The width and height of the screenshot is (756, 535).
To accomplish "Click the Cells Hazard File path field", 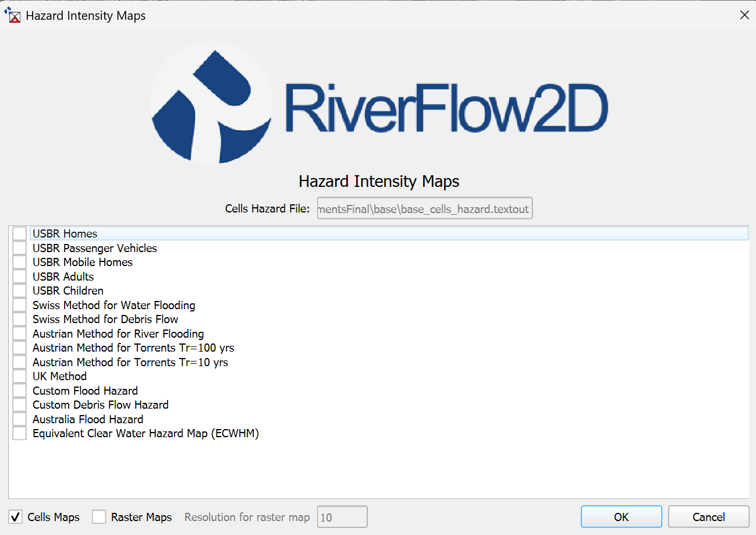I will point(424,209).
